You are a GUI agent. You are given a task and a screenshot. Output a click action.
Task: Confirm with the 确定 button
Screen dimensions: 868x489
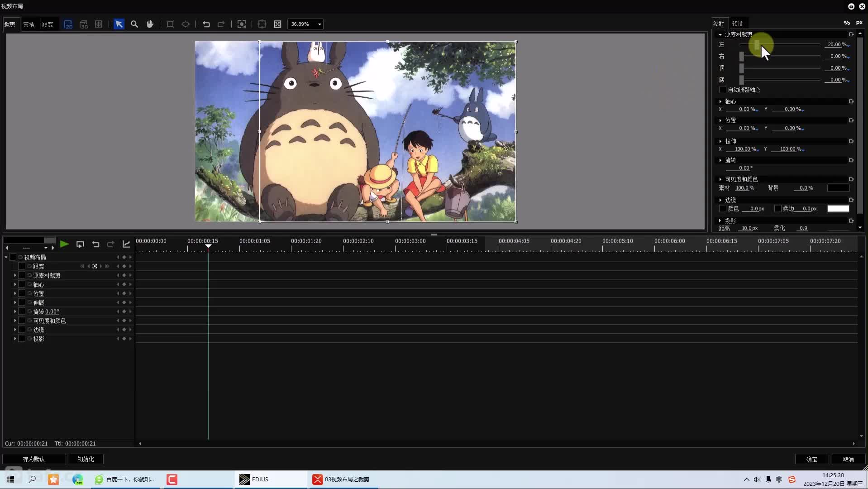tap(812, 459)
